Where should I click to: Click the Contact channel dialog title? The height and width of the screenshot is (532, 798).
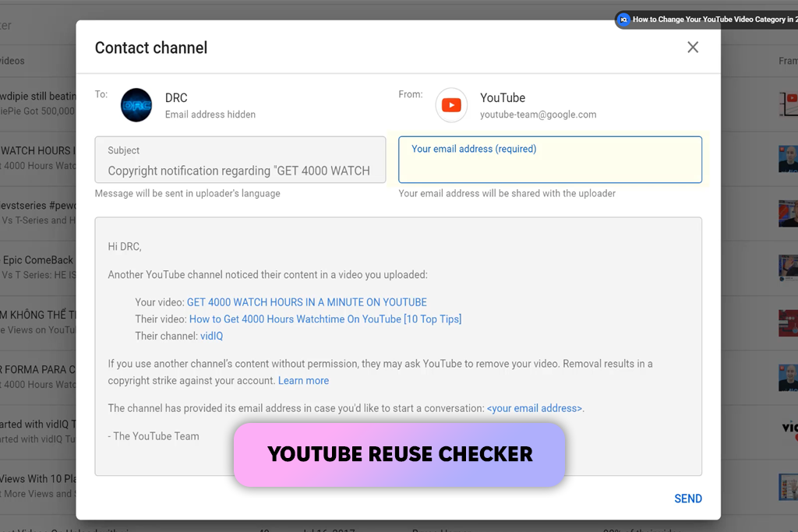[151, 48]
